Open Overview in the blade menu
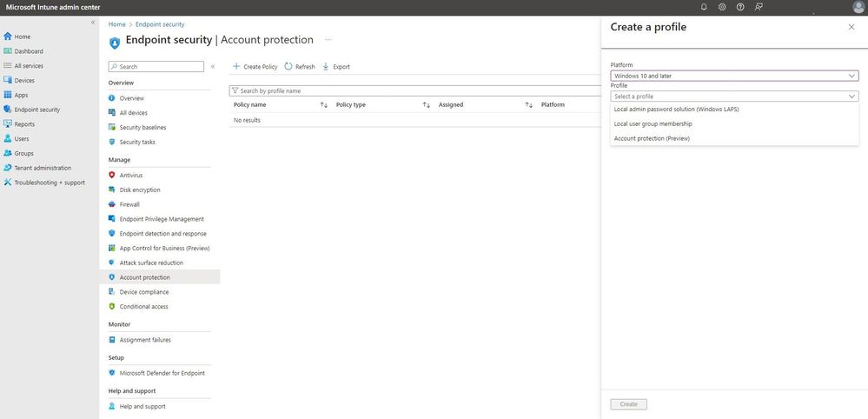 click(x=132, y=98)
